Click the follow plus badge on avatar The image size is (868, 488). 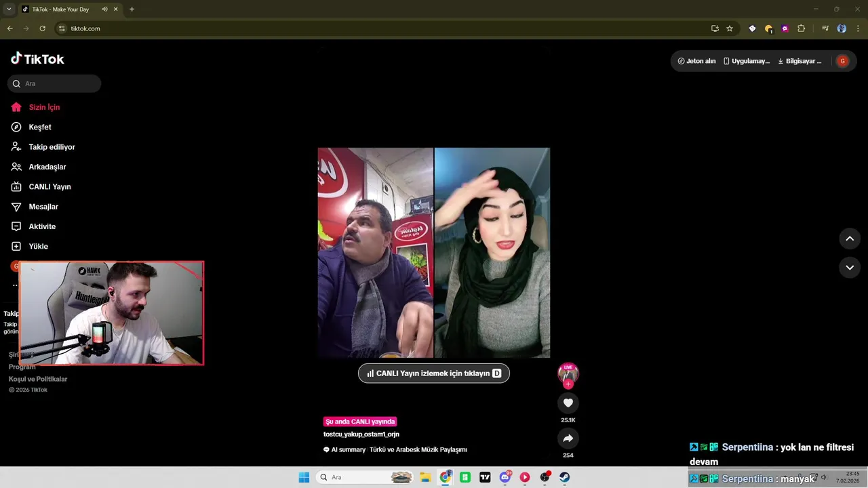(x=568, y=384)
